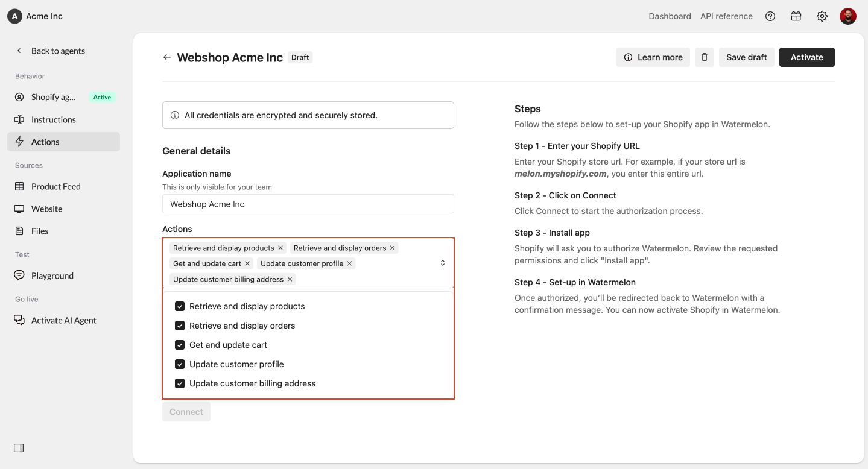The width and height of the screenshot is (868, 469).
Task: Collapse sidebar with the panel icon
Action: click(x=19, y=448)
